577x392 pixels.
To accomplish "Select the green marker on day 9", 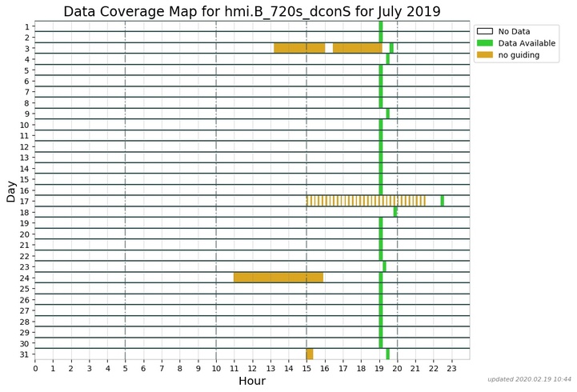I will (x=388, y=114).
